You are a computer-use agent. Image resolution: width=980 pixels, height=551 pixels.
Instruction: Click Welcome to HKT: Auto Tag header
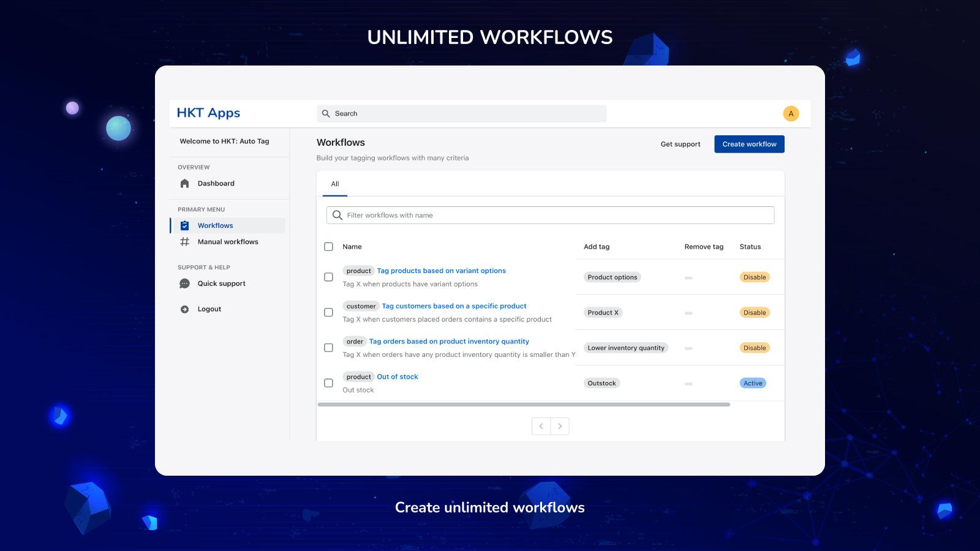click(225, 141)
